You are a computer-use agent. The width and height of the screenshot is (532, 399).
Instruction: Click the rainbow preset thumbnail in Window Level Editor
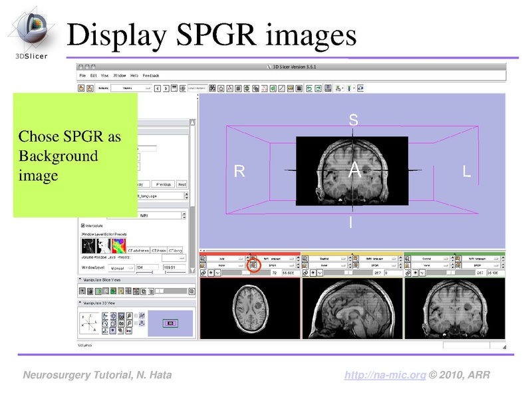(118, 244)
